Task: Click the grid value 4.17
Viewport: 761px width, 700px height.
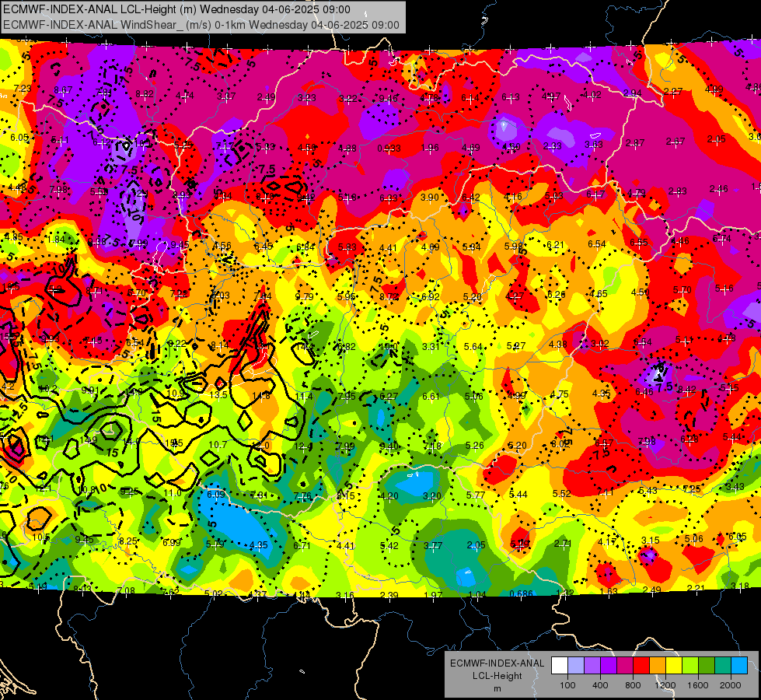Action: (x=606, y=541)
